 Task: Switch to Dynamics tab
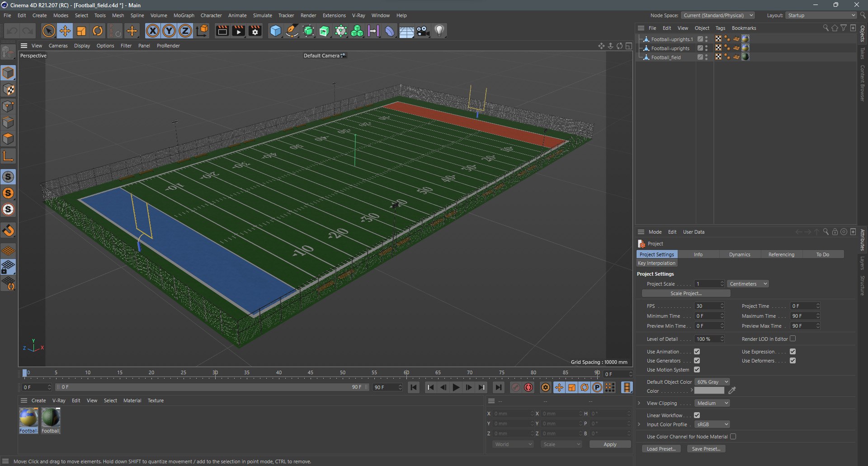(x=740, y=254)
